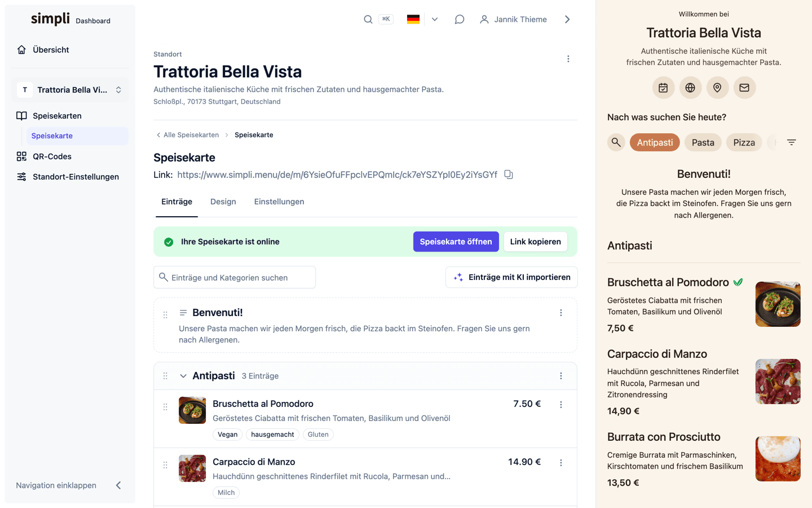
Task: Switch to the Design tab
Action: pos(223,202)
